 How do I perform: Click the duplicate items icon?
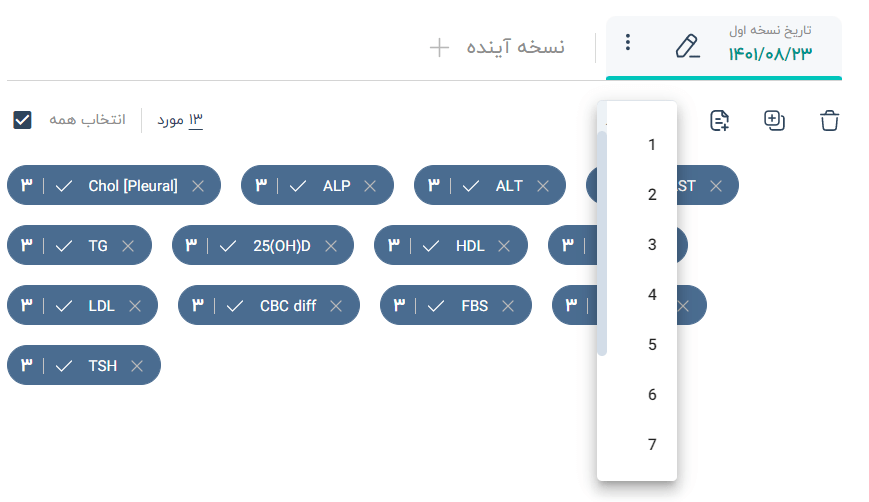pyautogui.click(x=774, y=120)
